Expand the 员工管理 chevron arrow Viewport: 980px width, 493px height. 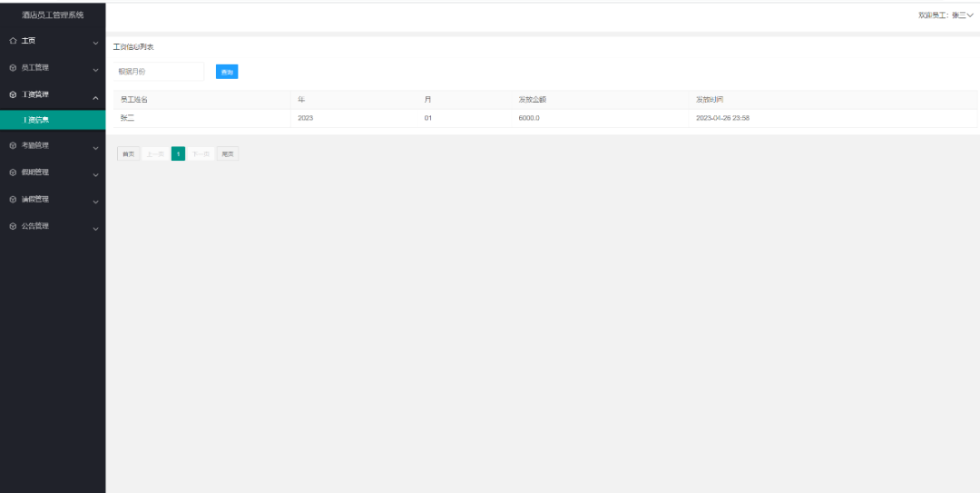tap(95, 69)
